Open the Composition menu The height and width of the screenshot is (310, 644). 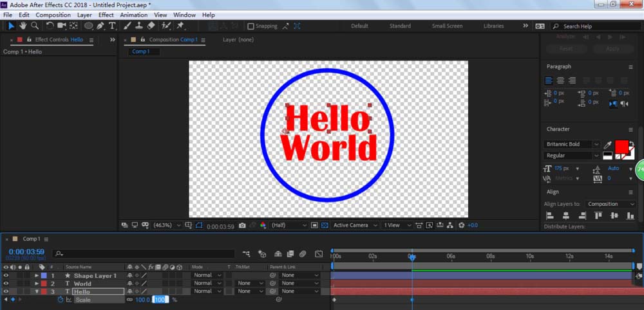[53, 15]
